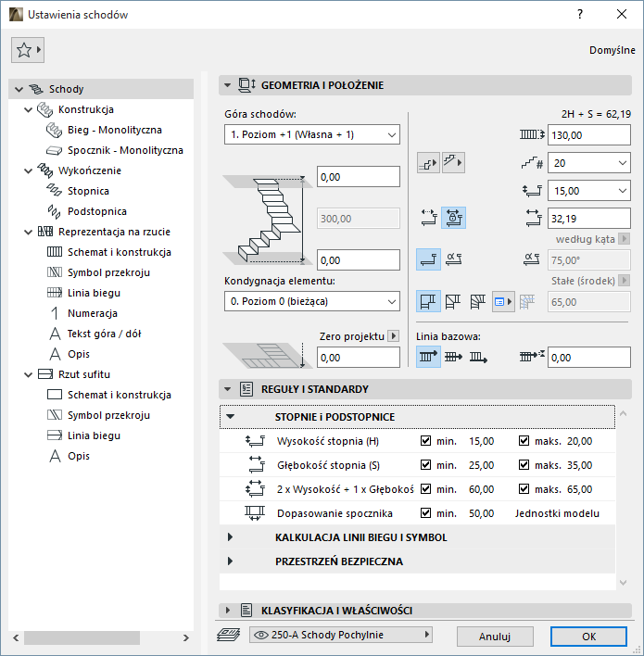Open the going-settings arrow icon button
Image resolution: width=644 pixels, height=656 pixels.
coord(453,162)
